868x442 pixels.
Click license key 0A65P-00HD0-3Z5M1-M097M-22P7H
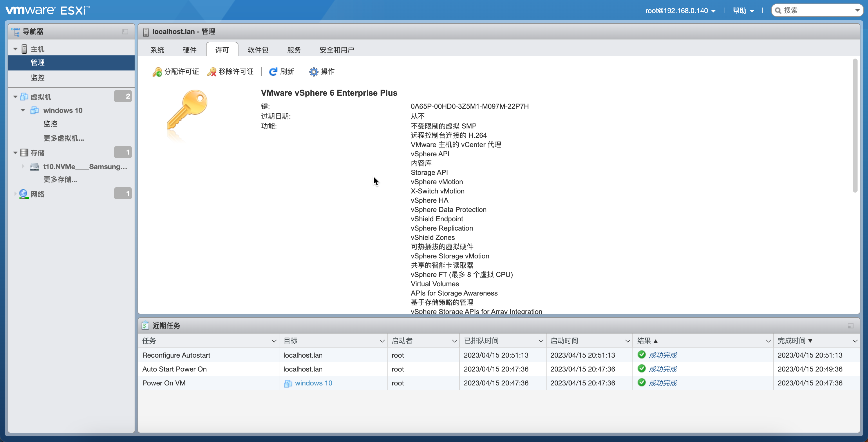click(469, 106)
